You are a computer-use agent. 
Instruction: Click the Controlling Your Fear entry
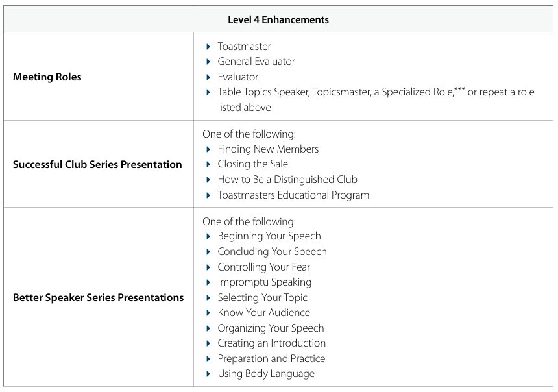click(263, 267)
